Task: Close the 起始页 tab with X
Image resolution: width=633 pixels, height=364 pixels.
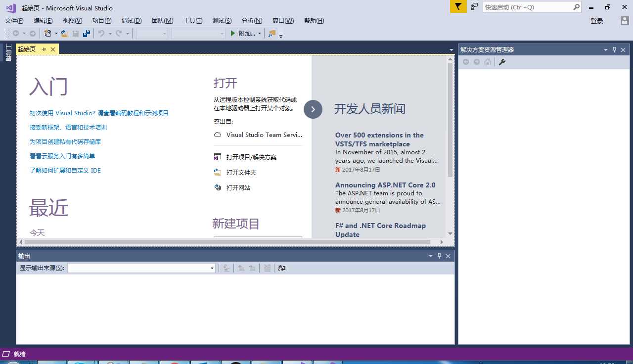Action: pos(53,49)
